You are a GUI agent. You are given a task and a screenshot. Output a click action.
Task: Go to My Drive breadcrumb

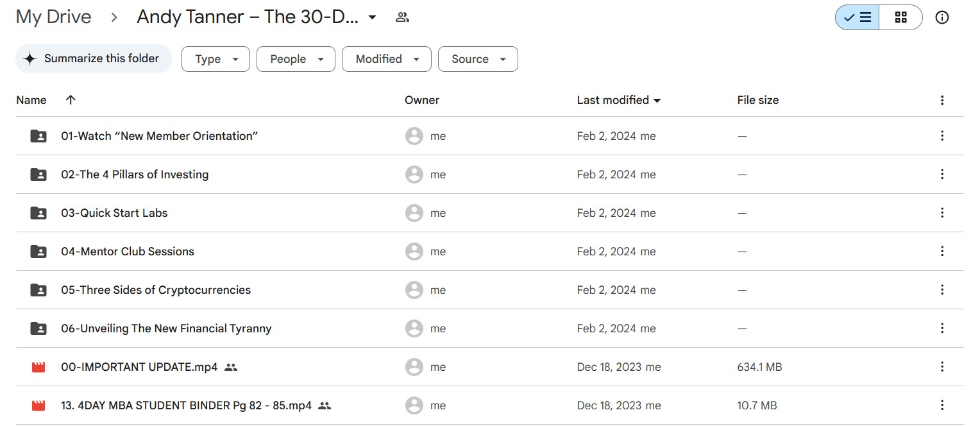(53, 17)
